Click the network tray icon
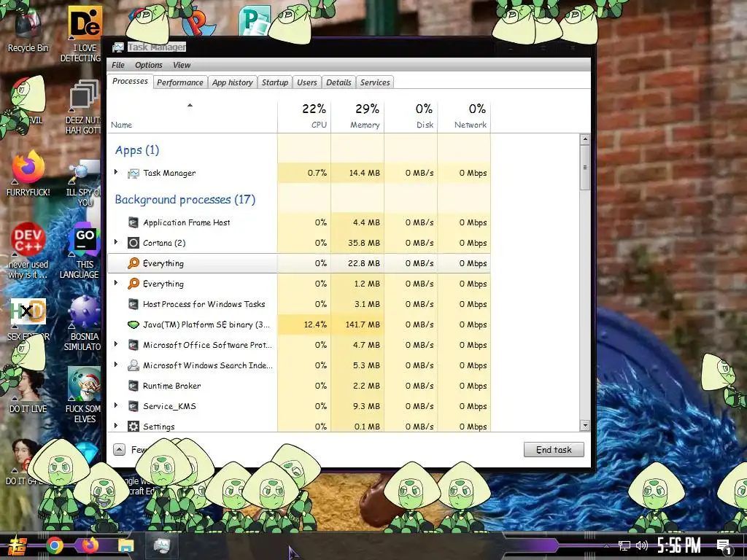Viewport: 747px width, 560px height. [x=624, y=545]
